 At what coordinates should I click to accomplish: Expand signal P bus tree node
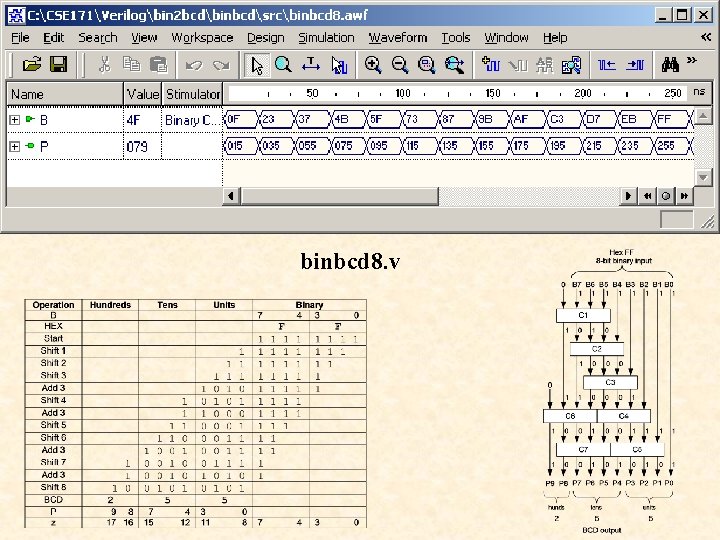tap(14, 146)
